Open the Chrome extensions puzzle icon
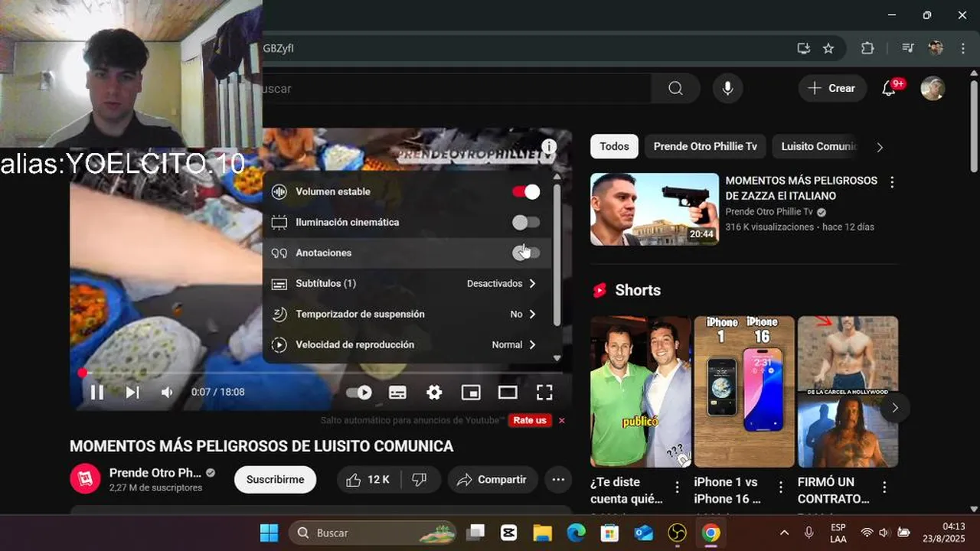The height and width of the screenshot is (551, 980). [867, 48]
